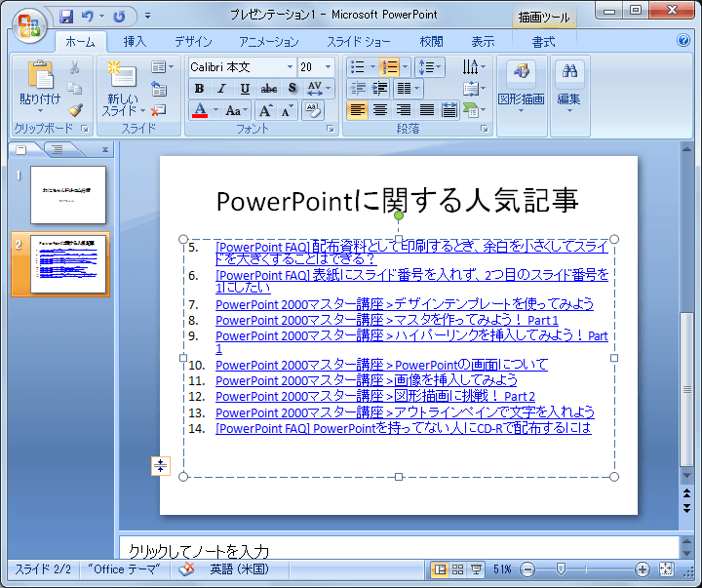Open the font color dropdown arrow

pyautogui.click(x=215, y=110)
